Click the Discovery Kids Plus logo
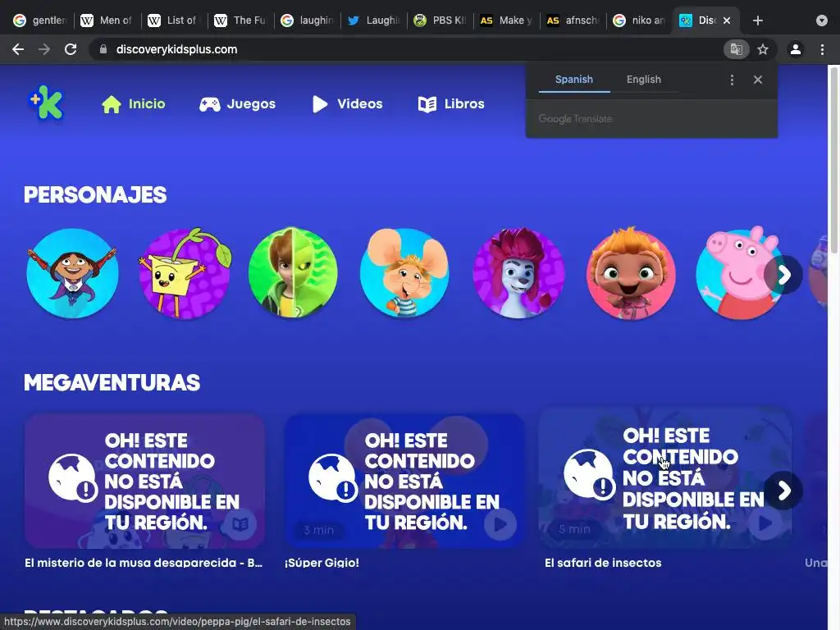The height and width of the screenshot is (630, 840). (46, 103)
